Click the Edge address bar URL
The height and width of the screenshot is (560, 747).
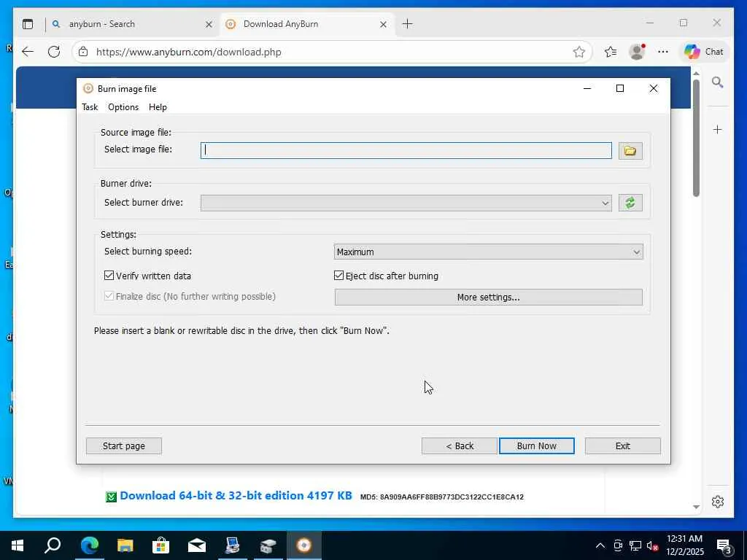[189, 52]
